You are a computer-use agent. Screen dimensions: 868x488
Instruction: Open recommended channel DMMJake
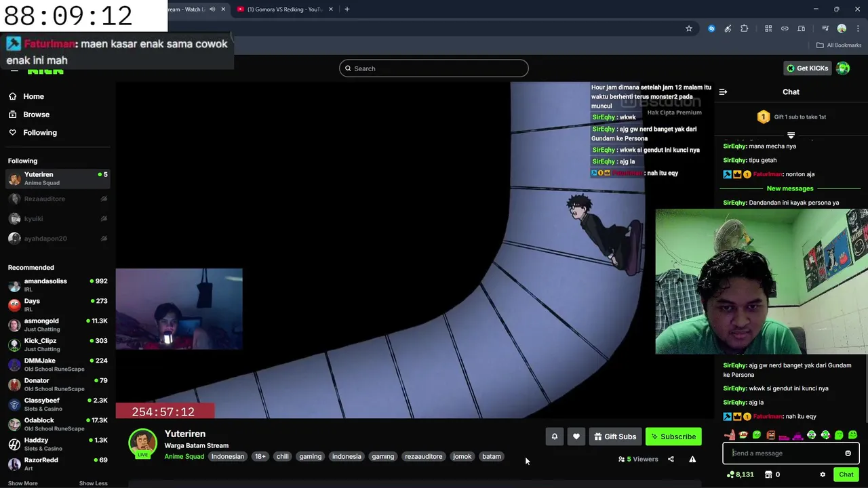58,365
